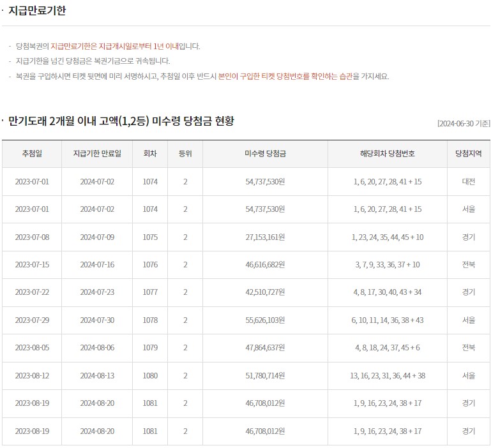Click round number 1077
Image resolution: width=491 pixels, height=448 pixels.
click(x=150, y=292)
